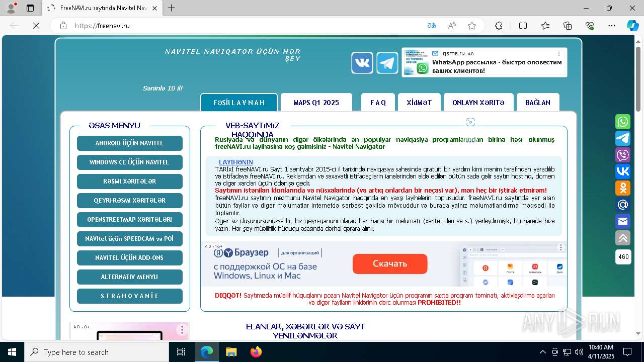Open ad options on iqsms.ru ad
Image resolution: width=644 pixels, height=362 pixels.
coord(559,54)
